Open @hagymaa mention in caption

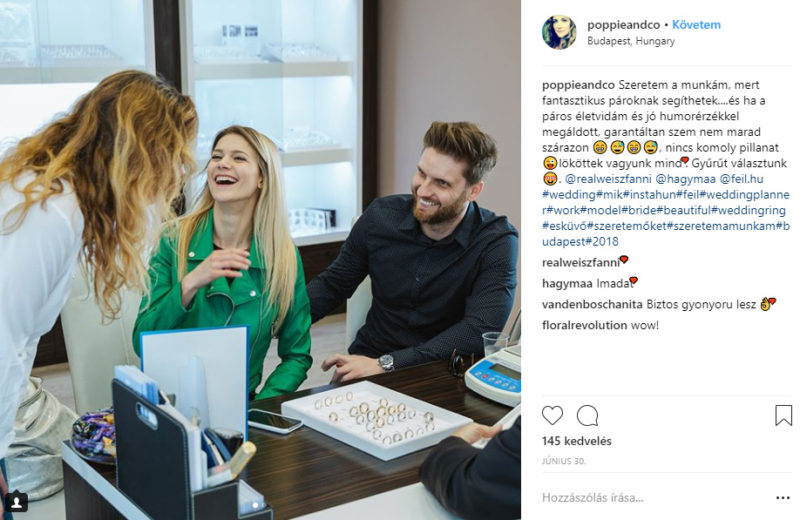click(x=685, y=179)
